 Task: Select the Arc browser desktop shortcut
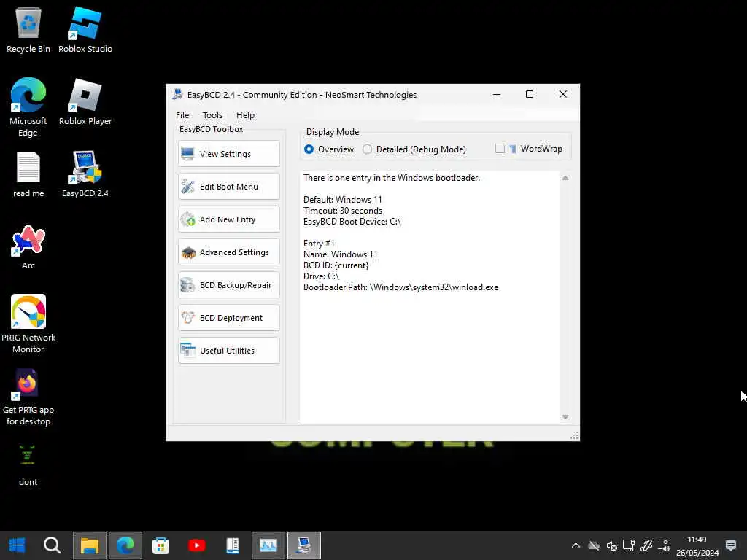(x=28, y=246)
